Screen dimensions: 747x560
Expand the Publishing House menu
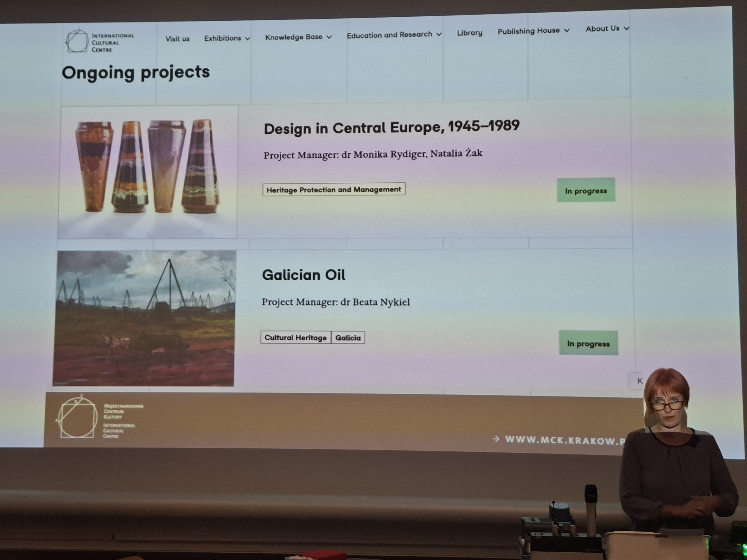click(x=534, y=31)
